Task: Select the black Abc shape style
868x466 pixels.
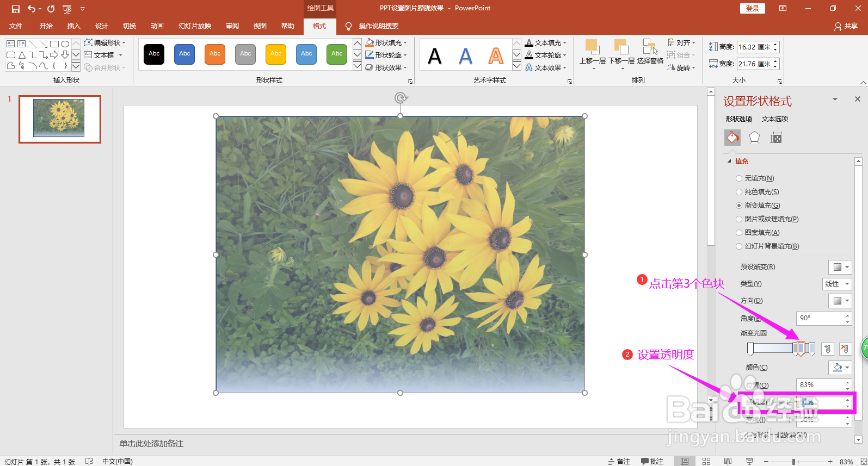Action: coord(155,54)
